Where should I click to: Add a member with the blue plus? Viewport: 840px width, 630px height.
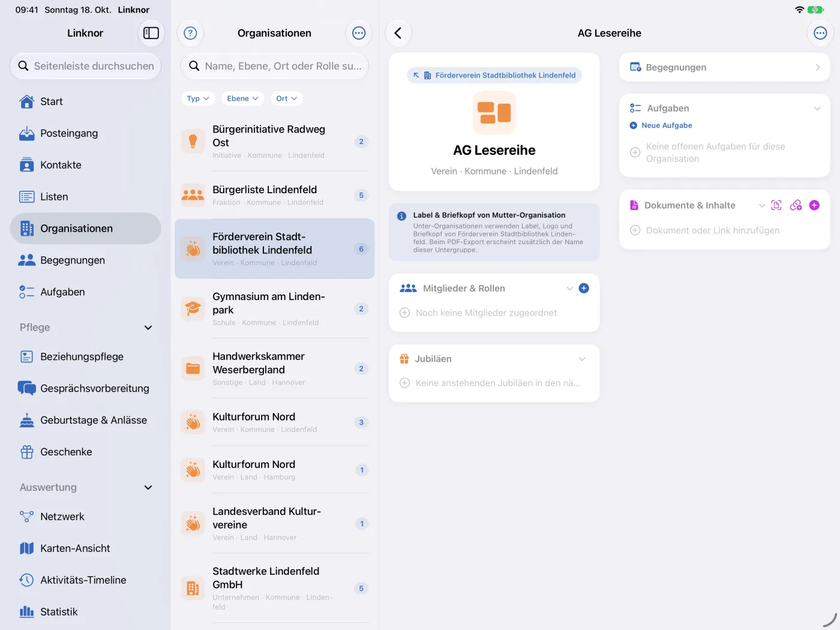(584, 289)
